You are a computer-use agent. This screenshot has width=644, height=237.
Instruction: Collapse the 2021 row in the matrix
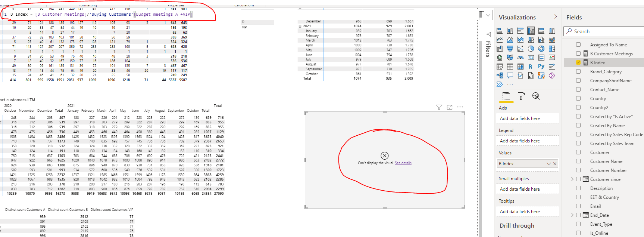point(300,26)
